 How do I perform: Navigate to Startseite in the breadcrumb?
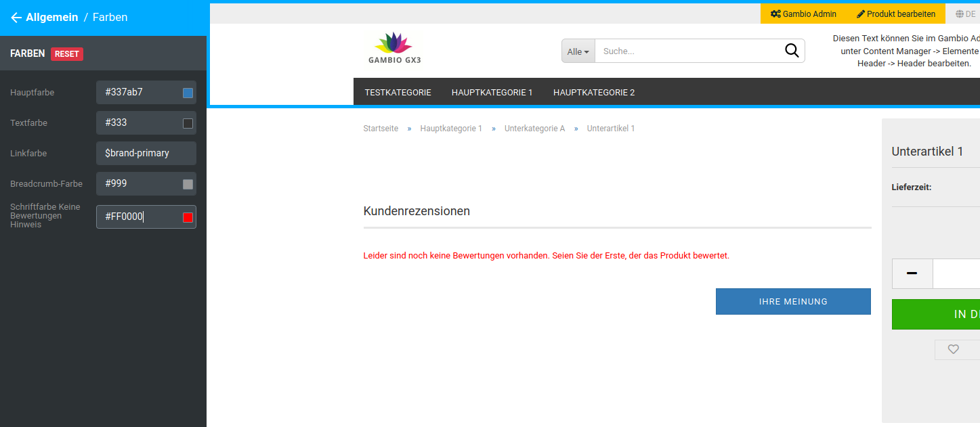point(381,128)
